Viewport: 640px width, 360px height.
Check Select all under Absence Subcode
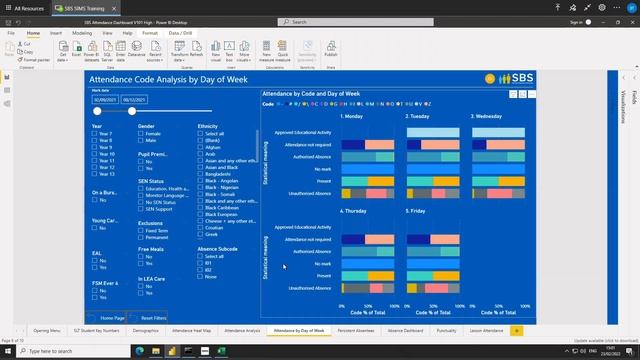200,256
